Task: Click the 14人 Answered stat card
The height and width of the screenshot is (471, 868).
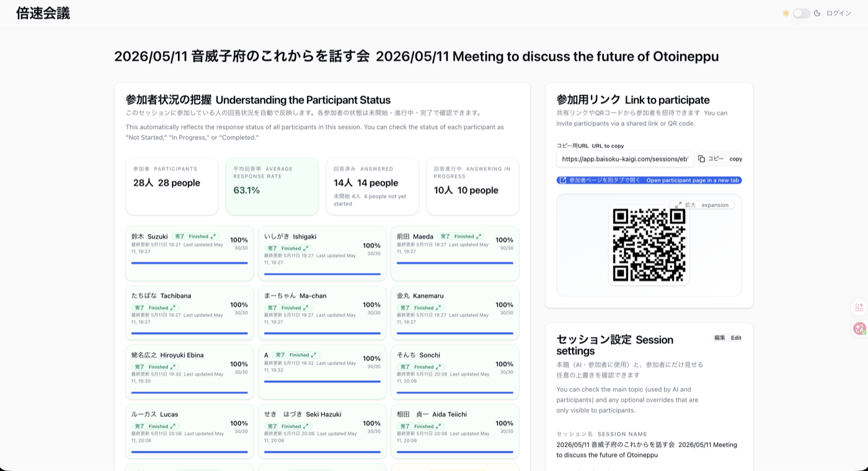Action: tap(373, 186)
